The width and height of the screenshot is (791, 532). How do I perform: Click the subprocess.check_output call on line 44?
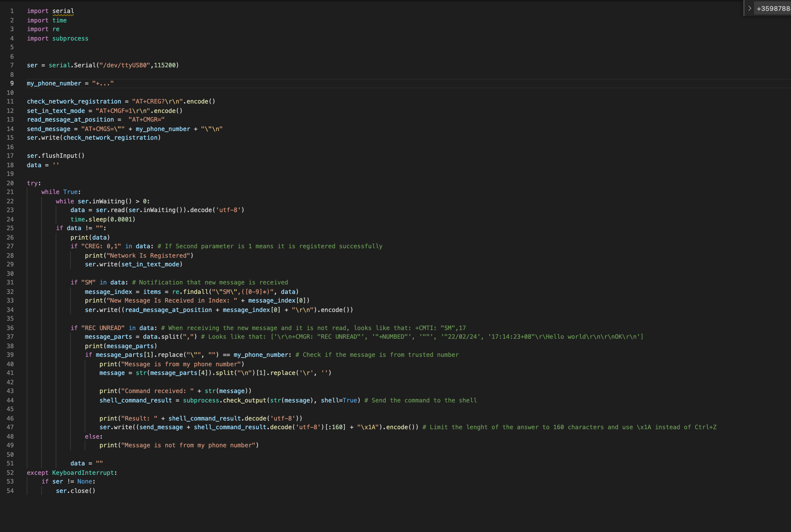(x=224, y=400)
